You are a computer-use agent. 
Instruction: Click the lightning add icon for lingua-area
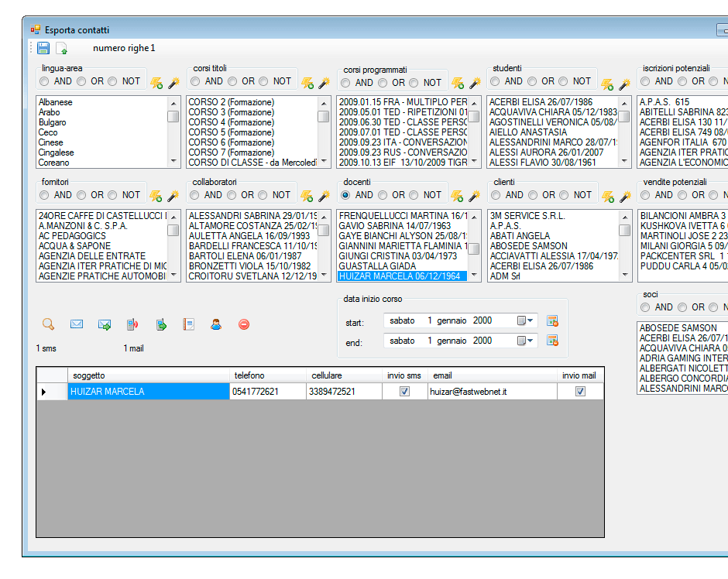(156, 83)
